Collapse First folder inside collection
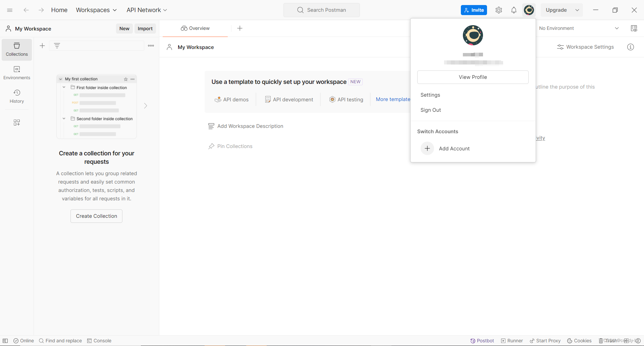644x346 pixels. point(64,87)
